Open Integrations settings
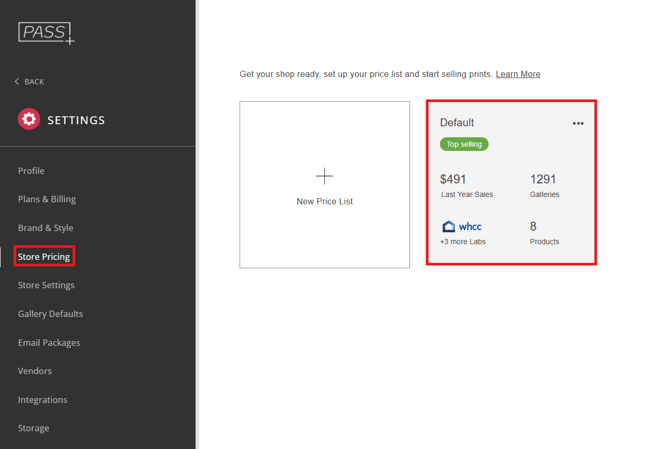Screen dimensions: 670x449 click(43, 400)
